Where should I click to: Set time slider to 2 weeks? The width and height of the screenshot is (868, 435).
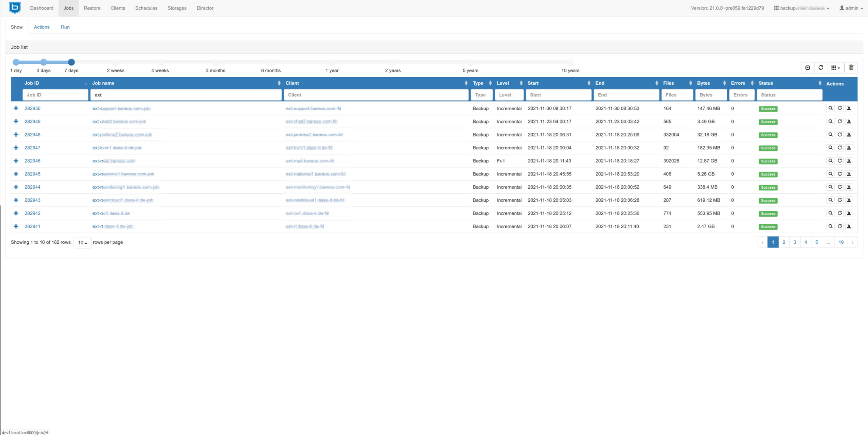coord(115,62)
